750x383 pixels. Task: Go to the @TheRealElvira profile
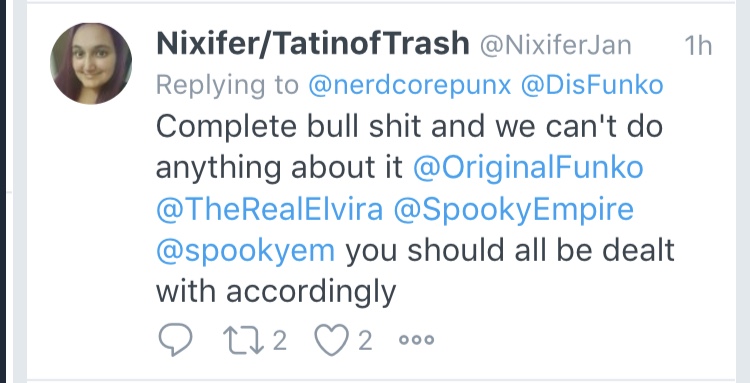[x=270, y=209]
